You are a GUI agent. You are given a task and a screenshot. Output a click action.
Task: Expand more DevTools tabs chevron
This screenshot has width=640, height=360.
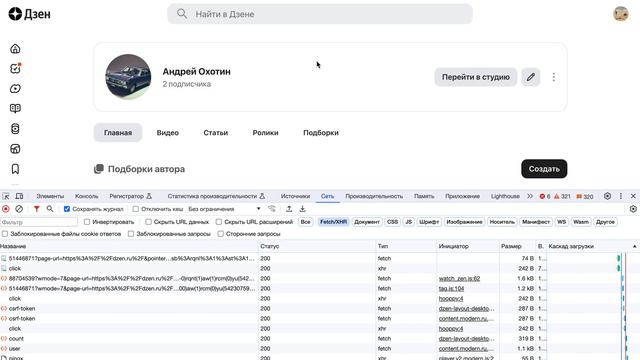(x=530, y=196)
